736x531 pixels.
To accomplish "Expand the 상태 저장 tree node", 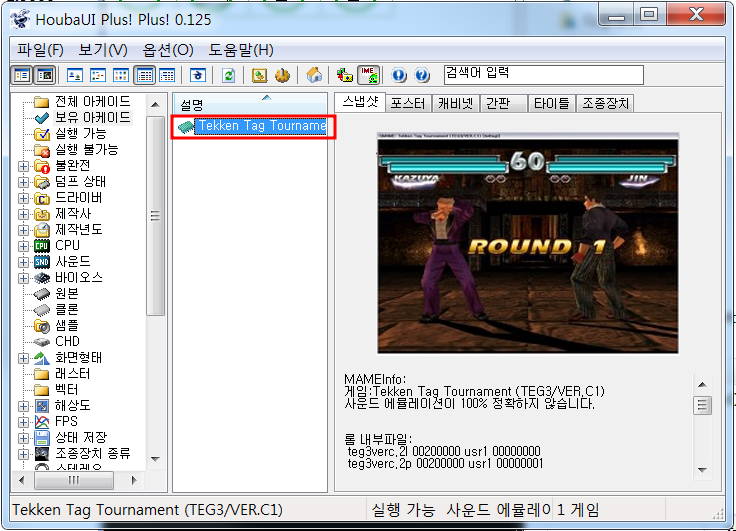I will (x=23, y=438).
